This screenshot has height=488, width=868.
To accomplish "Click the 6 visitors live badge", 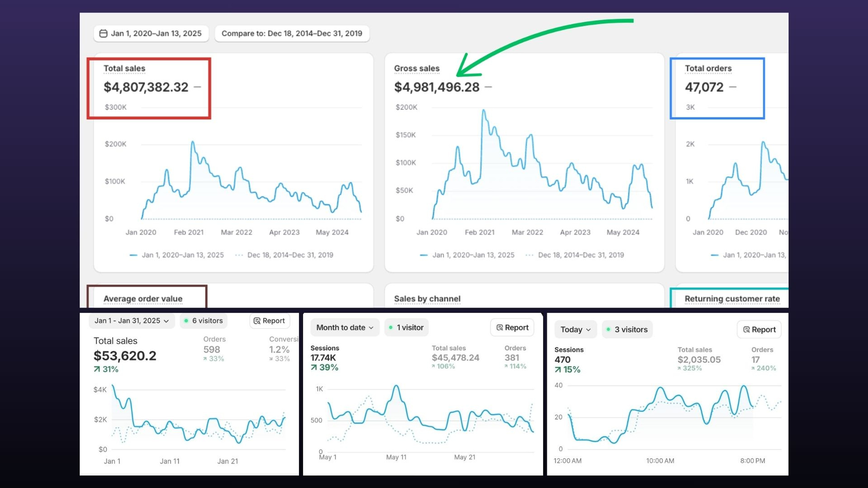I will coord(203,321).
